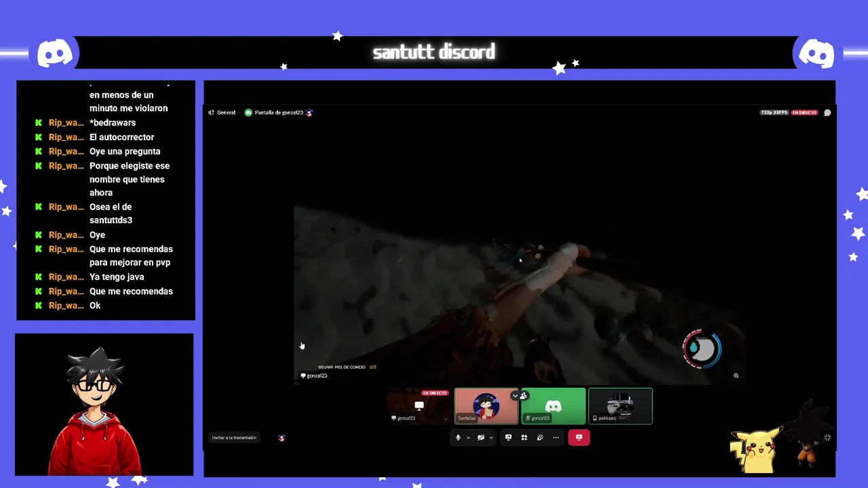Click Invitar a la transmisión button

pos(234,438)
